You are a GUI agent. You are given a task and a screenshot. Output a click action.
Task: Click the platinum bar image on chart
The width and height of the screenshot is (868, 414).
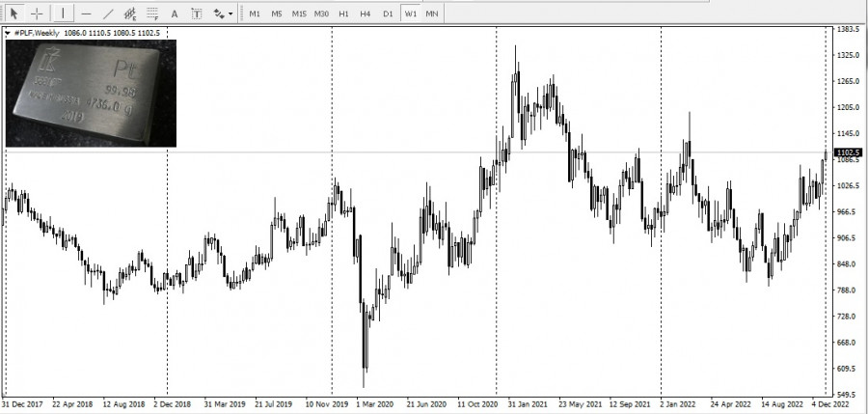pos(91,93)
